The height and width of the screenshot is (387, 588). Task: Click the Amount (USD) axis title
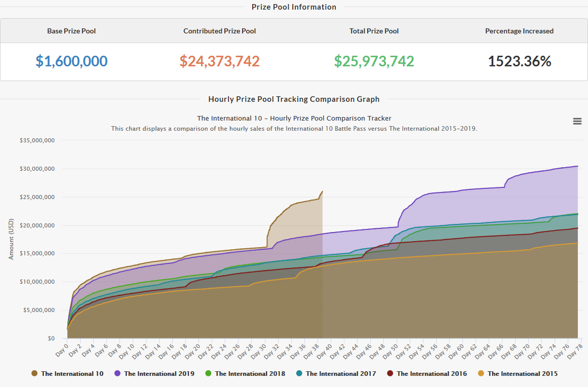pos(11,240)
